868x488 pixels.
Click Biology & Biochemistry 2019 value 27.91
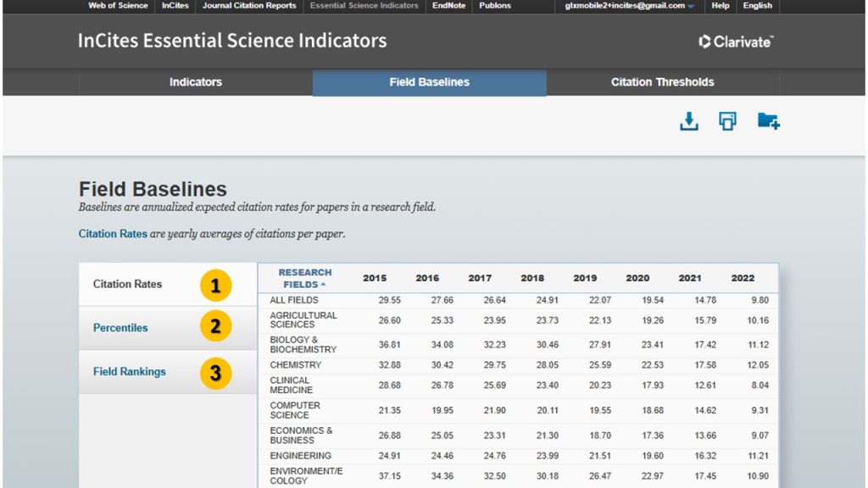point(600,345)
